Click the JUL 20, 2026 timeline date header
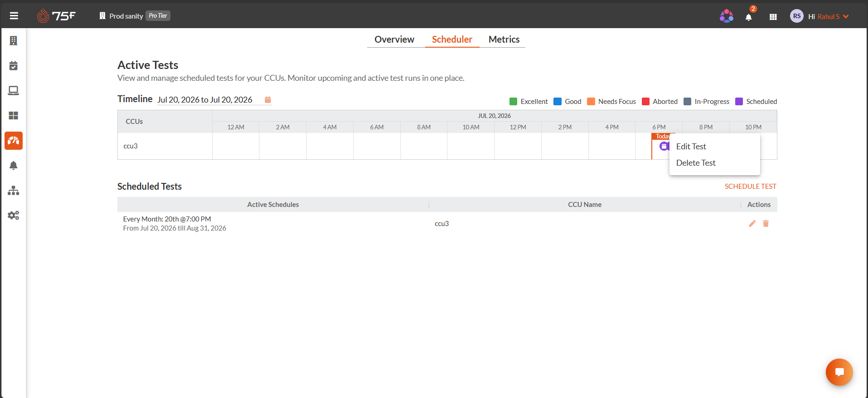868x398 pixels. (x=495, y=116)
